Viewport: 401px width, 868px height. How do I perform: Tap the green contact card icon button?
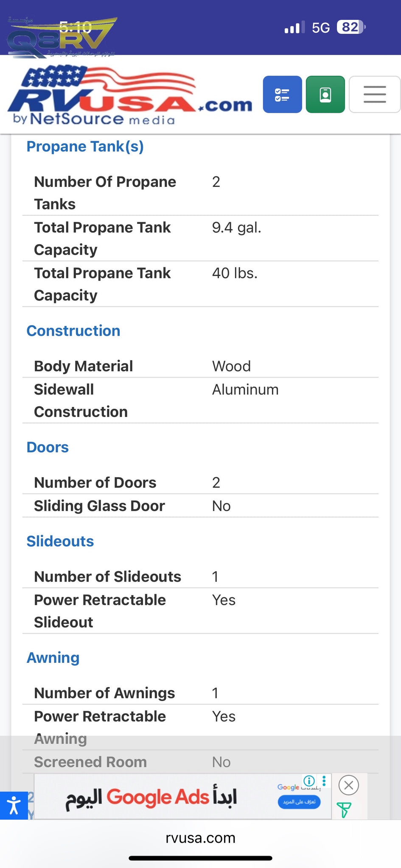[x=325, y=95]
